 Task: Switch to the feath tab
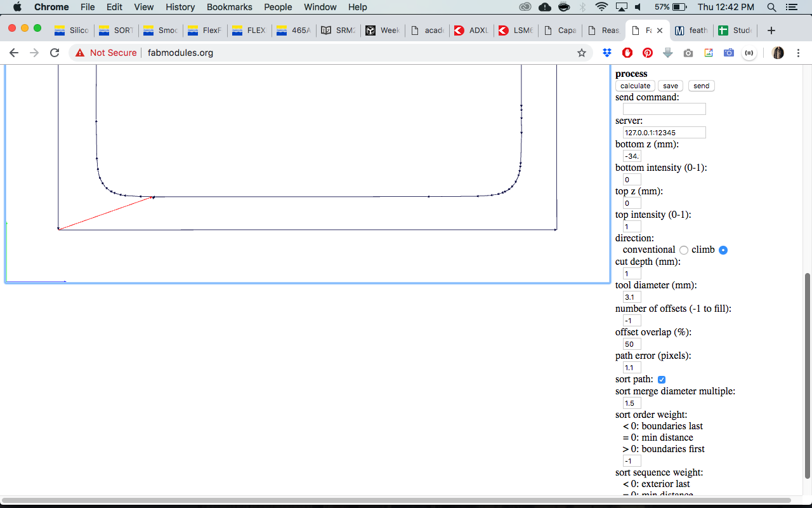(x=691, y=30)
